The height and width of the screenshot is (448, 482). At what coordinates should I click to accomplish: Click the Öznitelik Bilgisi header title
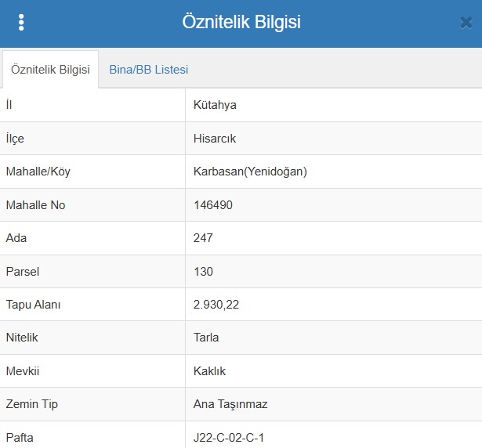click(x=241, y=22)
